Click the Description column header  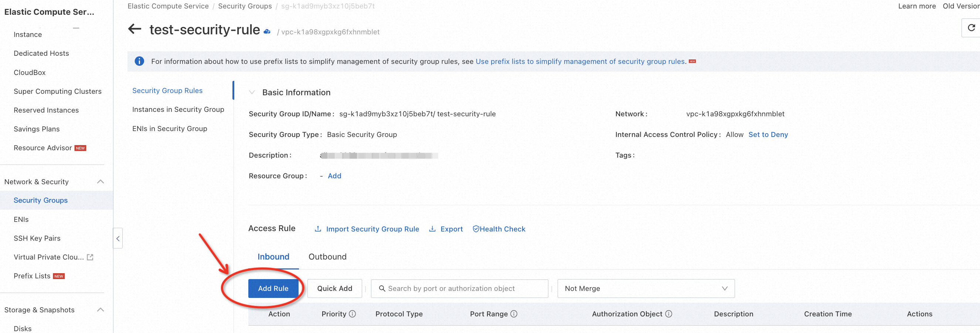click(734, 314)
